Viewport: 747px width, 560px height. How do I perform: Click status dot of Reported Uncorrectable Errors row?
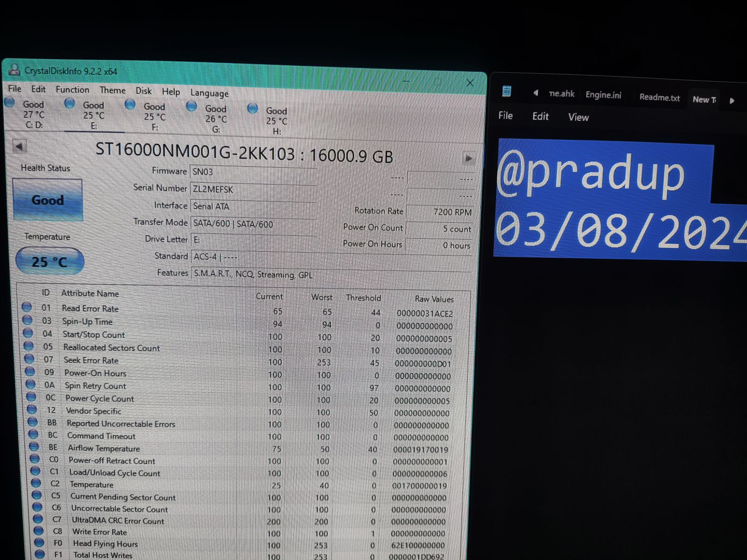33,422
